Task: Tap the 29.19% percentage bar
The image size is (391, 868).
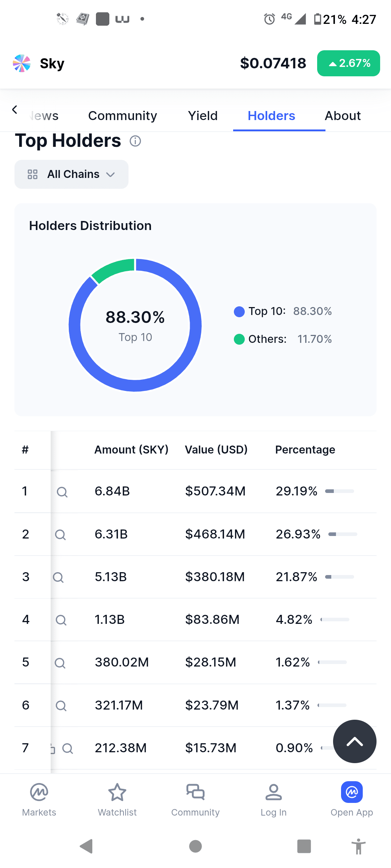Action: pyautogui.click(x=339, y=491)
